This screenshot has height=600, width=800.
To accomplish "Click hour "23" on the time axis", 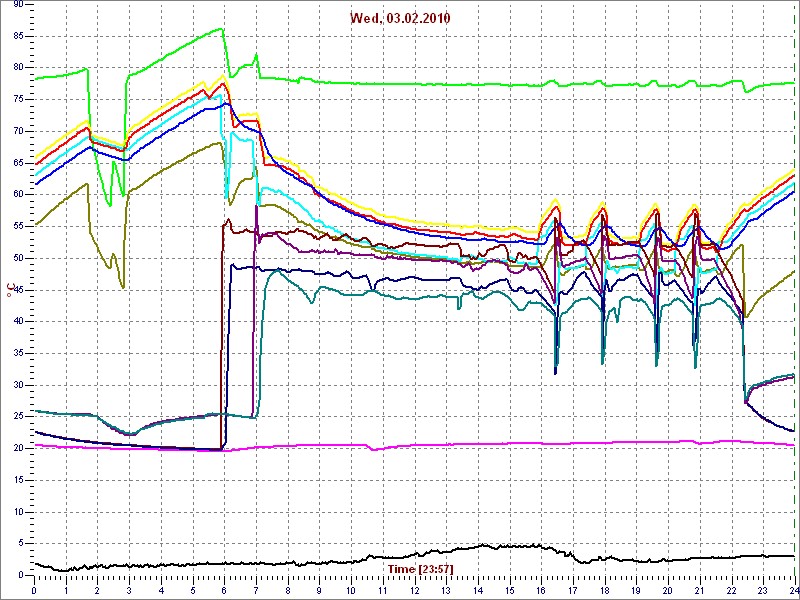I will [763, 590].
